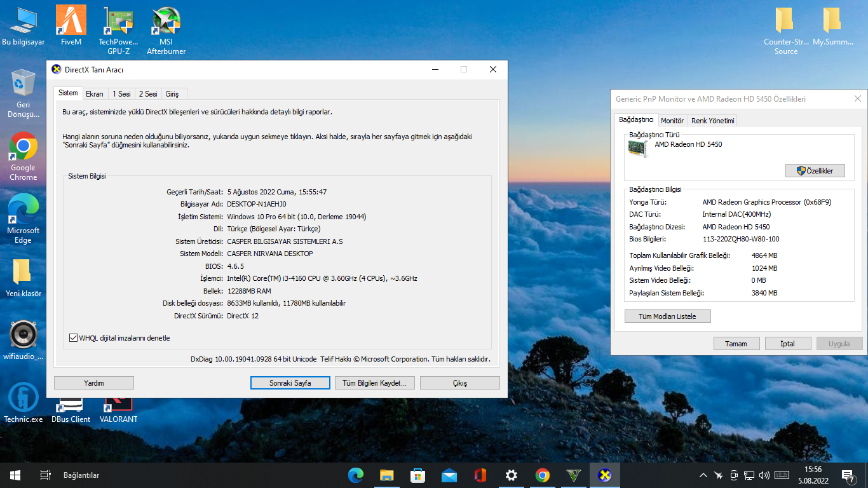Screen dimensions: 868x488
Task: Show hidden system tray icons
Action: [x=703, y=475]
